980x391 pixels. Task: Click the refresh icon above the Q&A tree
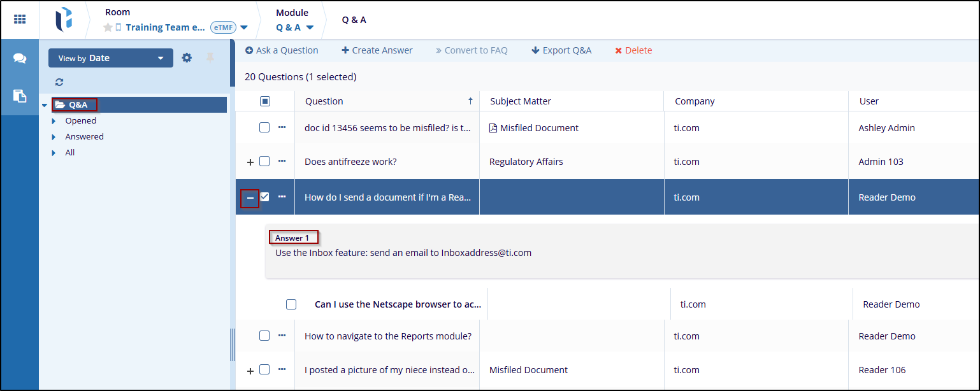click(x=59, y=82)
